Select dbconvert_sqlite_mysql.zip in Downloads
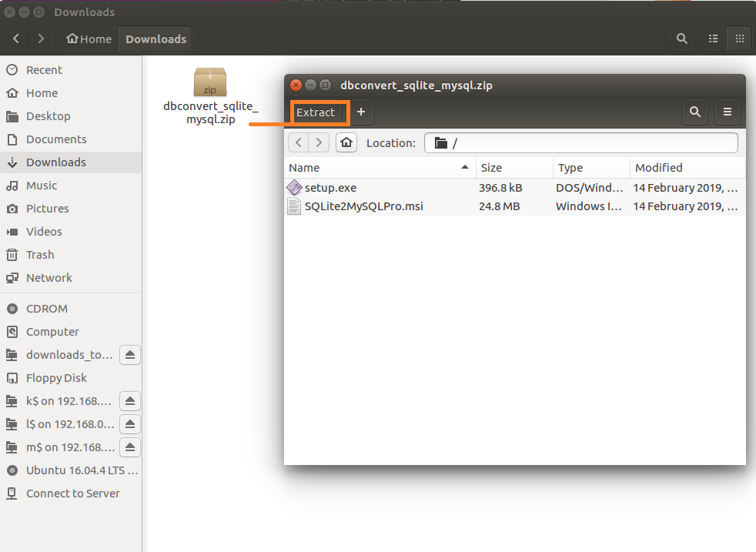 (211, 96)
